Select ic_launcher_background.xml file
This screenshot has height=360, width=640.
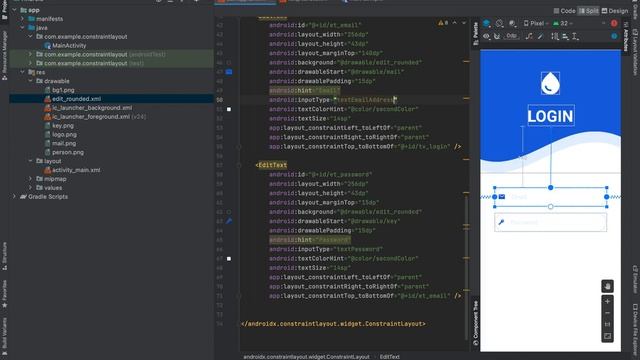coord(88,108)
